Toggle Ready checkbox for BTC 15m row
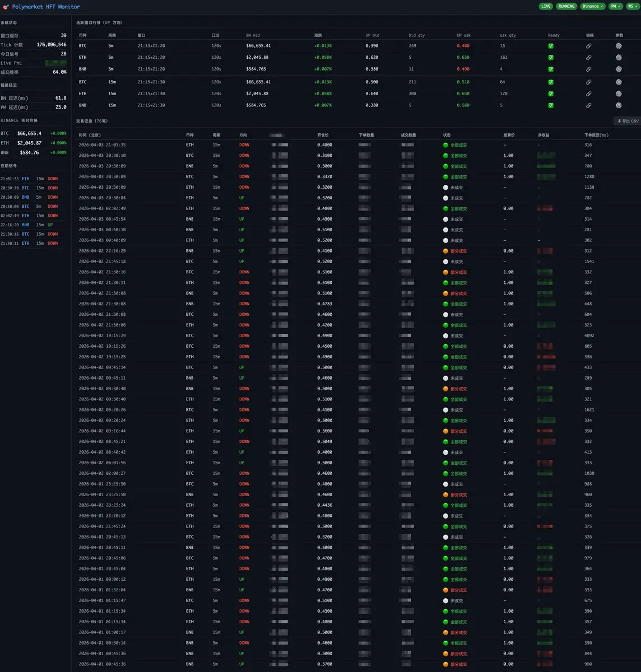This screenshot has height=672, width=641. (551, 82)
